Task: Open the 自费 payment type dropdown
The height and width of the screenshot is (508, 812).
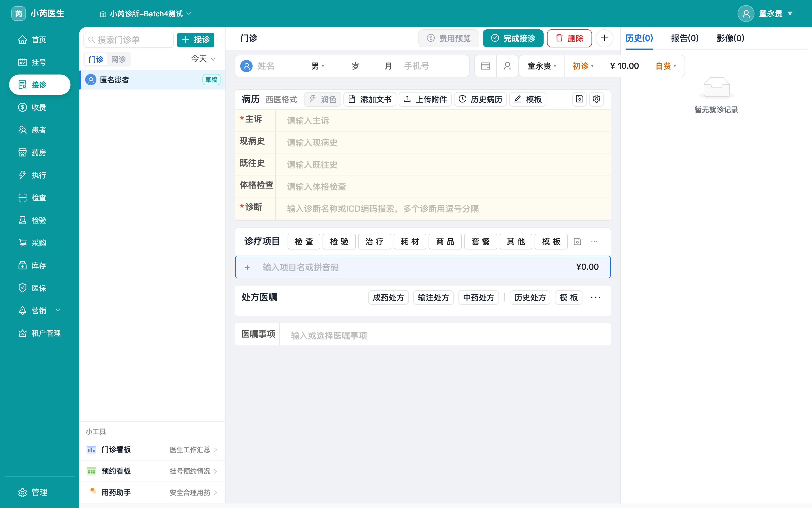Action: [666, 66]
